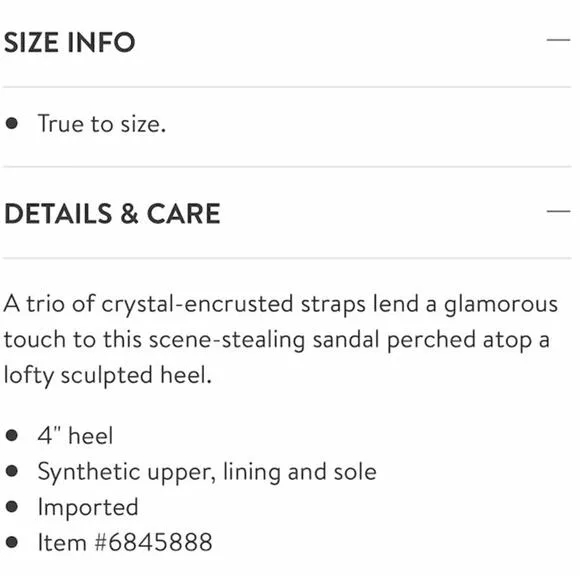The image size is (580, 580).
Task: Click the bullet before Synthetic upper
Action: [x=12, y=471]
